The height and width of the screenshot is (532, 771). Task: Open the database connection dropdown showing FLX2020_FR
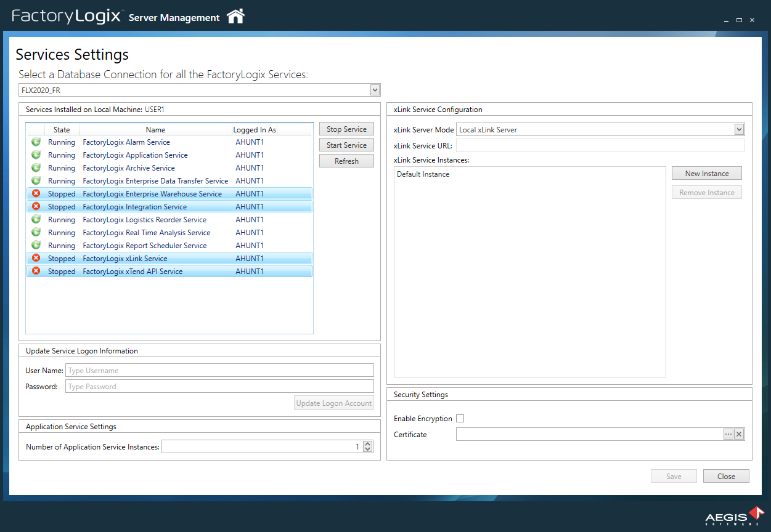click(x=374, y=89)
